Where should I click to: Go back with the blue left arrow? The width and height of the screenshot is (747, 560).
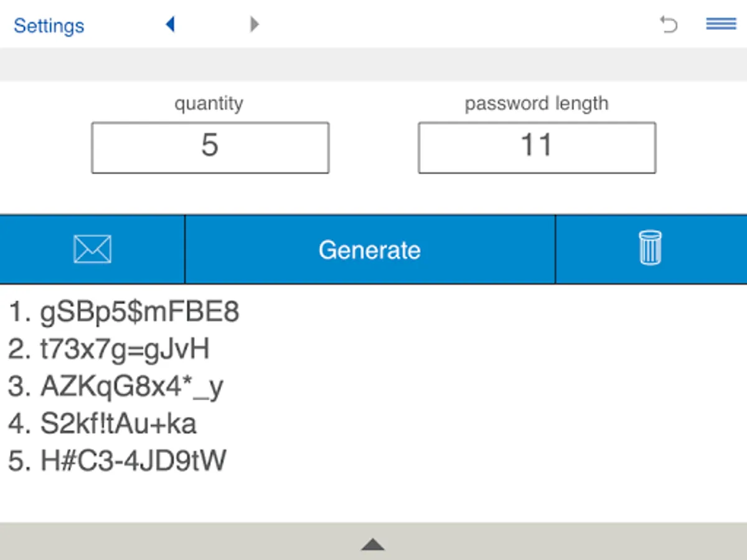(170, 25)
